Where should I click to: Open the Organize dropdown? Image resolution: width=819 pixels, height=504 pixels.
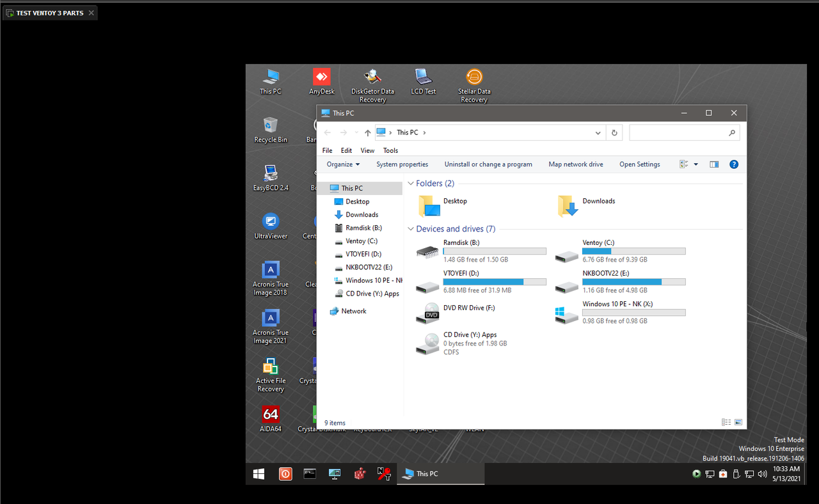tap(343, 164)
